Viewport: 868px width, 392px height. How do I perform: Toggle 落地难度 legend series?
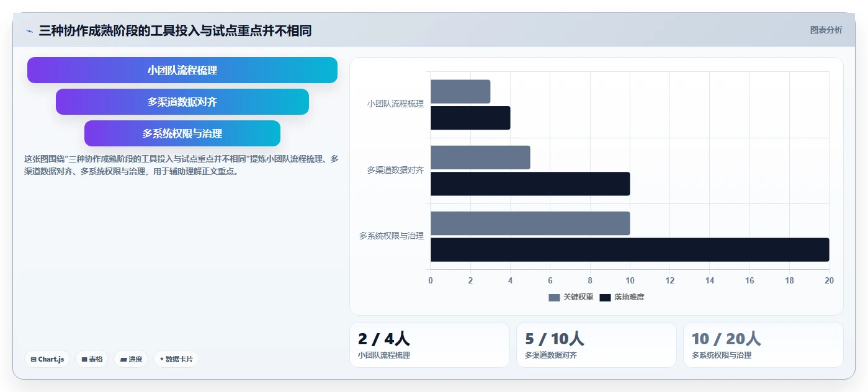pyautogui.click(x=622, y=297)
